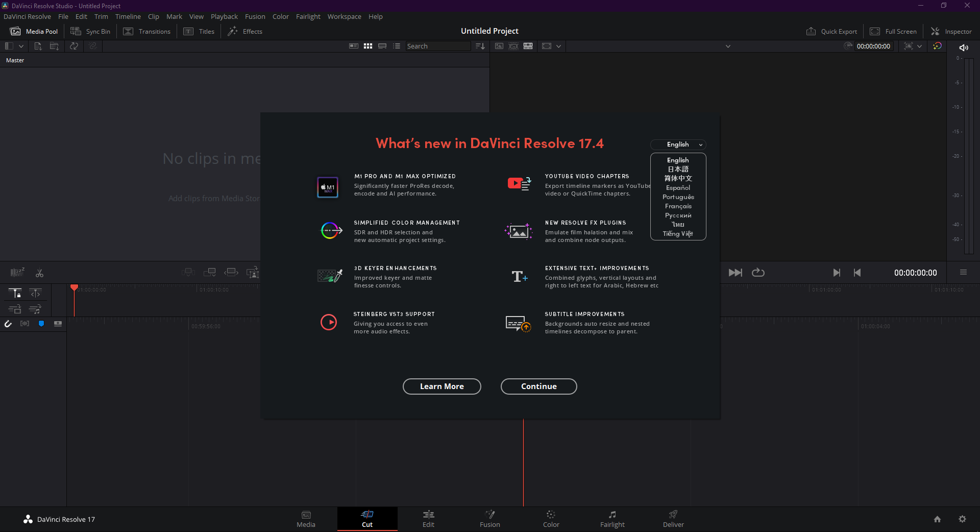Open the Effects browser
The height and width of the screenshot is (532, 980).
pos(245,31)
